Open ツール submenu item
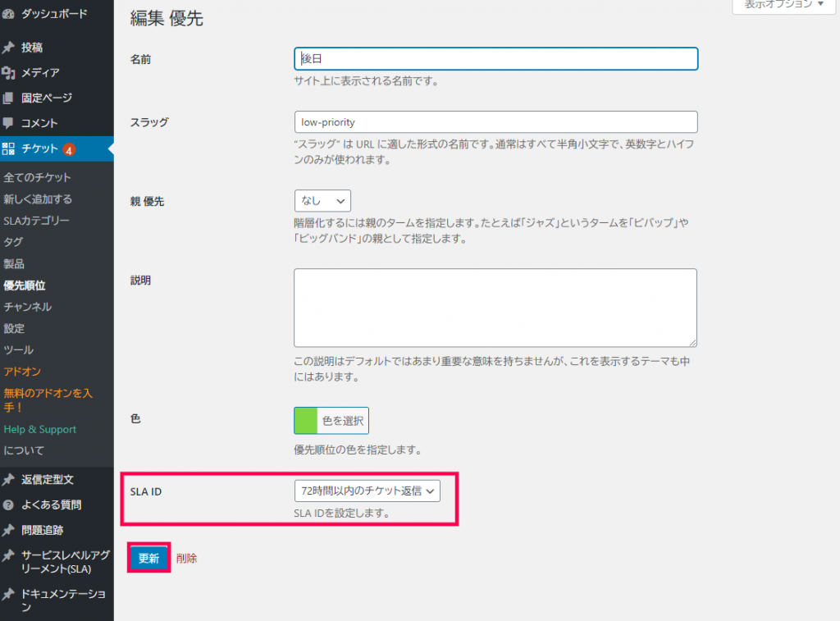This screenshot has height=621, width=840. (x=19, y=350)
